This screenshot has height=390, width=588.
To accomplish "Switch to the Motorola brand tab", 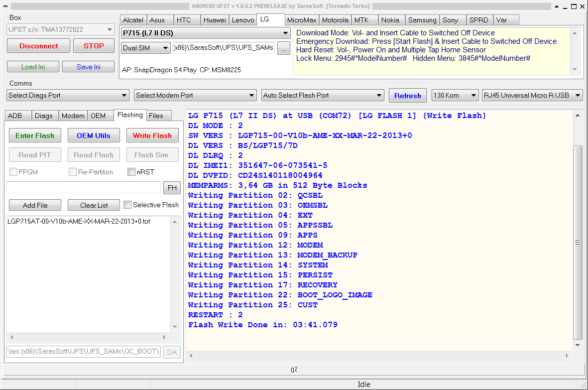I will (x=335, y=20).
